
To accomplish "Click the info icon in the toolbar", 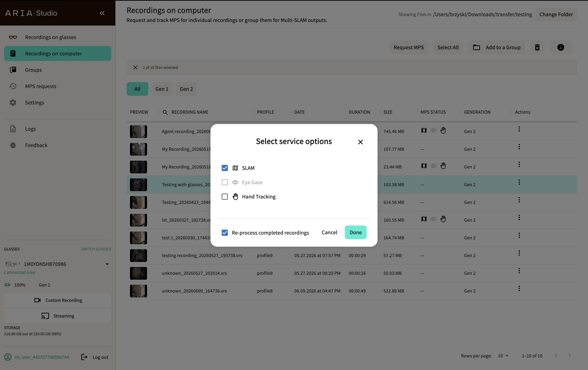I will point(561,47).
